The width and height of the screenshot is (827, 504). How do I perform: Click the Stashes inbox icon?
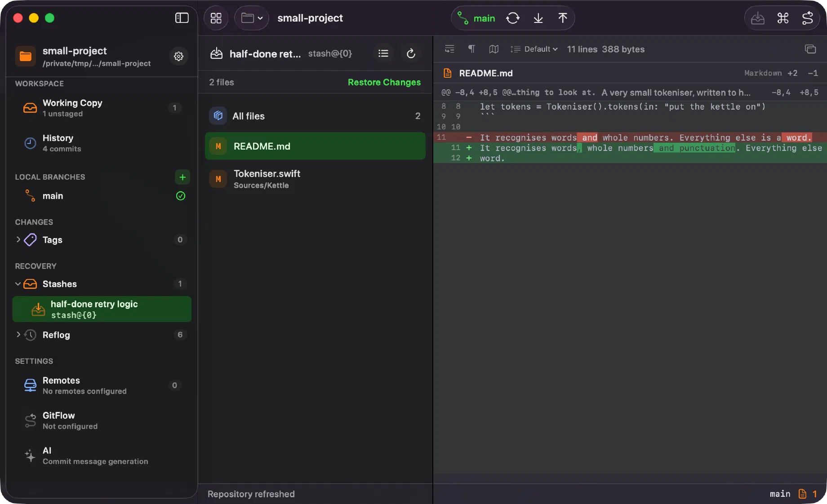pyautogui.click(x=30, y=284)
